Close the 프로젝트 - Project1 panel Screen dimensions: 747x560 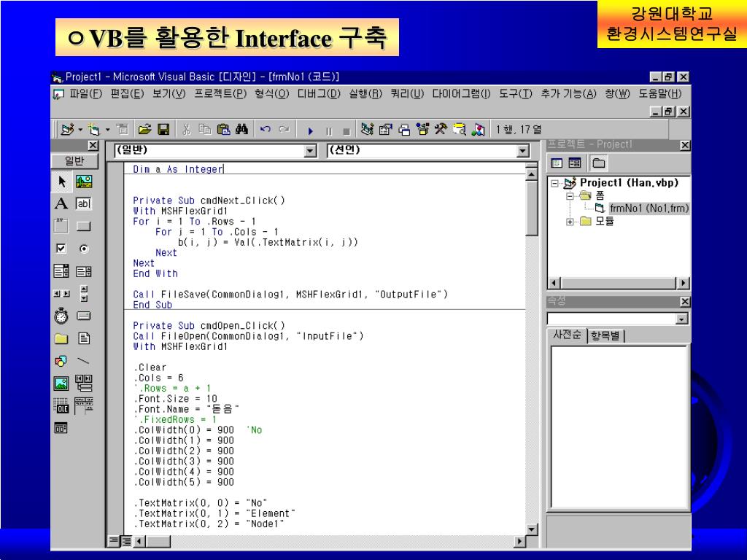tap(684, 145)
